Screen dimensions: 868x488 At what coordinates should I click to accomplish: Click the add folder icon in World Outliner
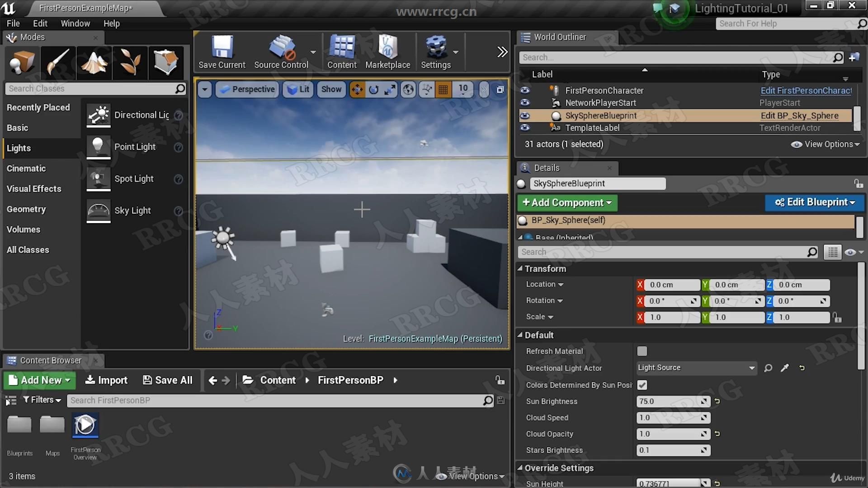[854, 57]
